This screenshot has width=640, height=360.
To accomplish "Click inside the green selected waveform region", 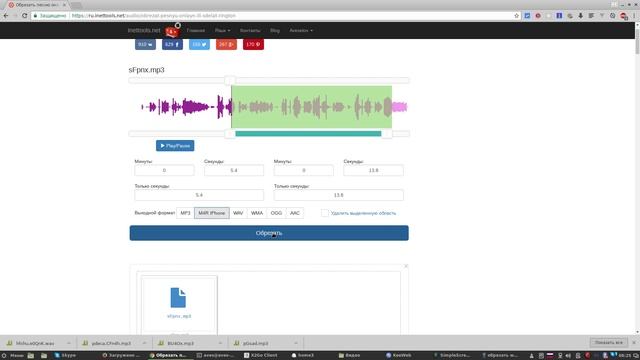I will (311, 107).
